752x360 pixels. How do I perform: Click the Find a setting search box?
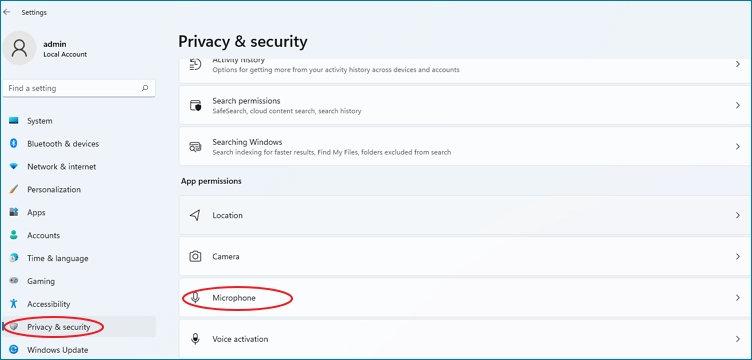pyautogui.click(x=79, y=88)
